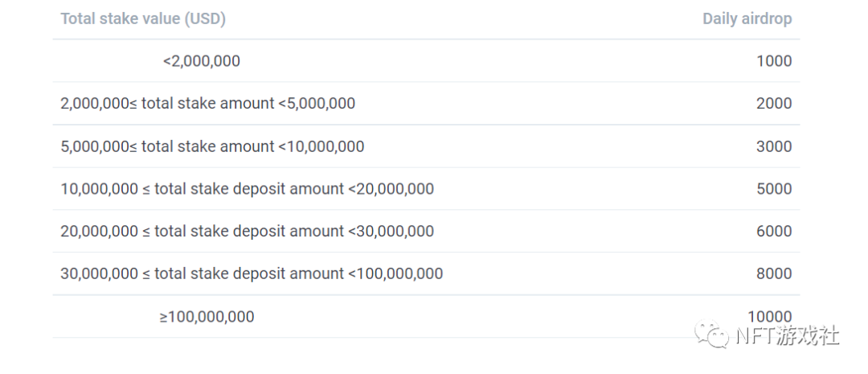This screenshot has width=868, height=374.
Task: Click the 3000 daily airdrop value
Action: [x=773, y=146]
